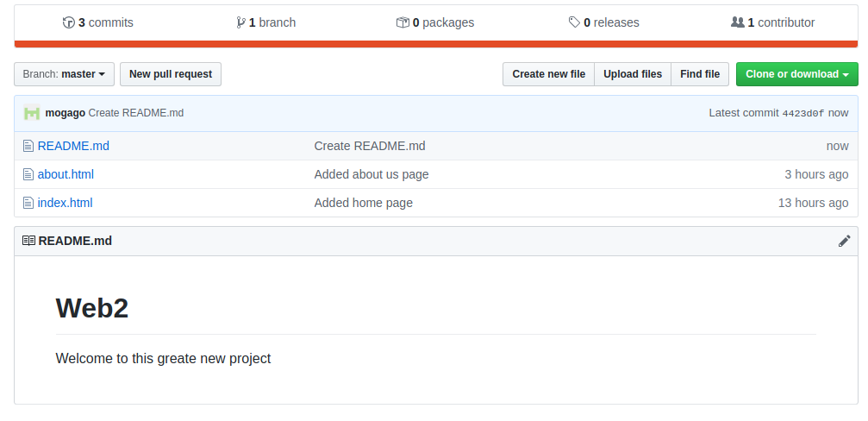Click the README.md panel header title
This screenshot has height=421, width=868.
[x=75, y=241]
